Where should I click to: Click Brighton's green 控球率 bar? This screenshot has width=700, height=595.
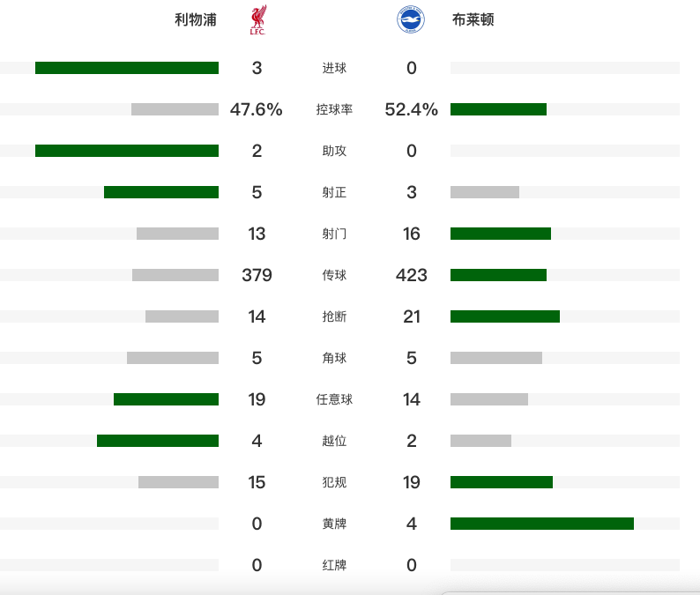[498, 109]
